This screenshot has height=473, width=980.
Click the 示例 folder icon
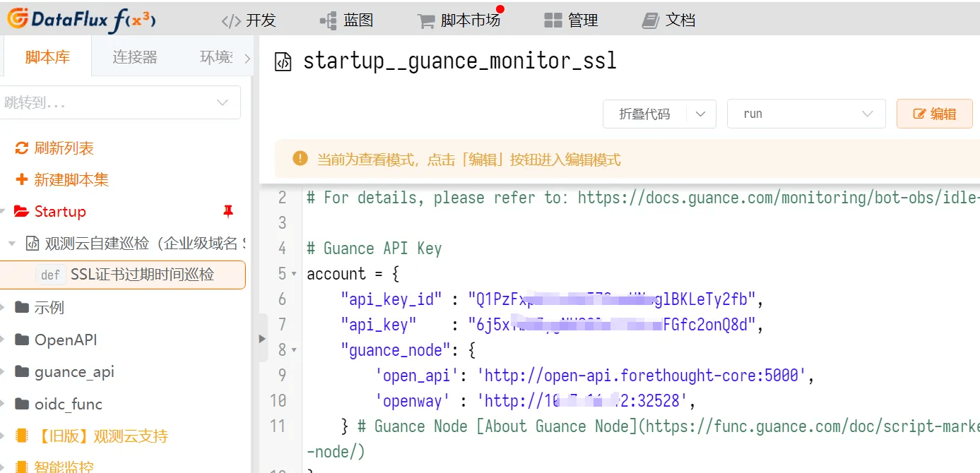[21, 307]
